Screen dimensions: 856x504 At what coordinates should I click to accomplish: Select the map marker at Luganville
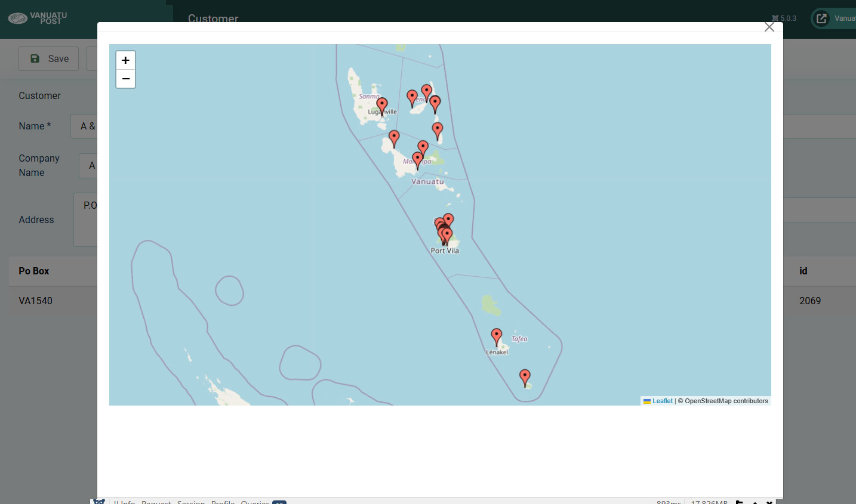click(382, 106)
